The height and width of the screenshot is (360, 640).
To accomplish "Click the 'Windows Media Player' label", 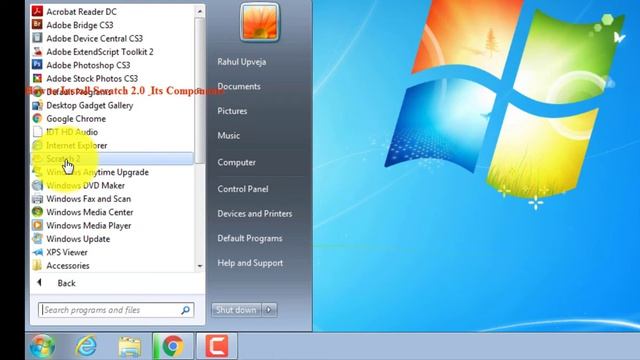I will 89,225.
